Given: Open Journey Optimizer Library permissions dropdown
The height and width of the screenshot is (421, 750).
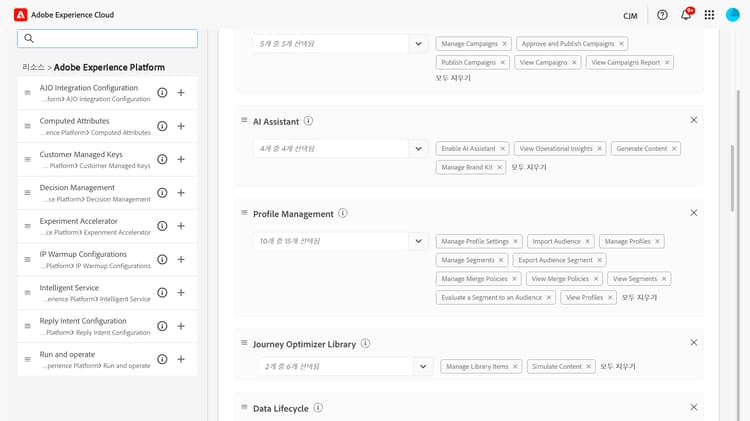Looking at the screenshot, I should pyautogui.click(x=423, y=366).
